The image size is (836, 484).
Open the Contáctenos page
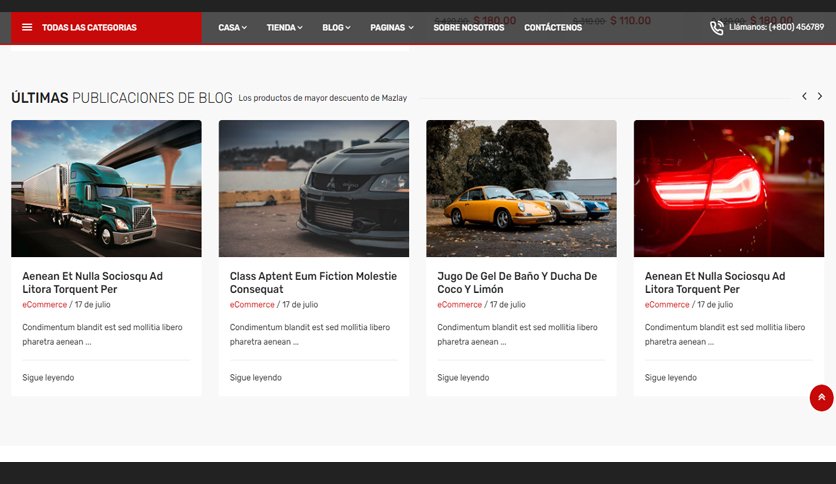pos(553,27)
